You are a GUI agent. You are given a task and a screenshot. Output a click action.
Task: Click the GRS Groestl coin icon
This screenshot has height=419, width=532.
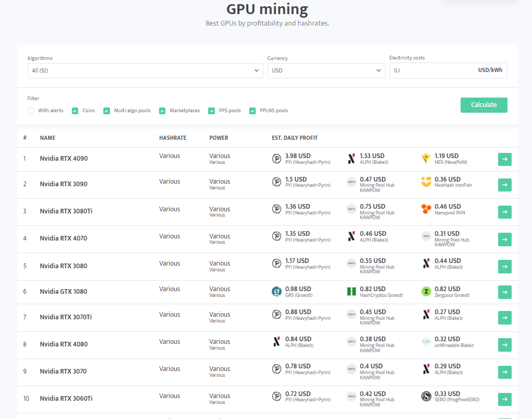coord(277,292)
